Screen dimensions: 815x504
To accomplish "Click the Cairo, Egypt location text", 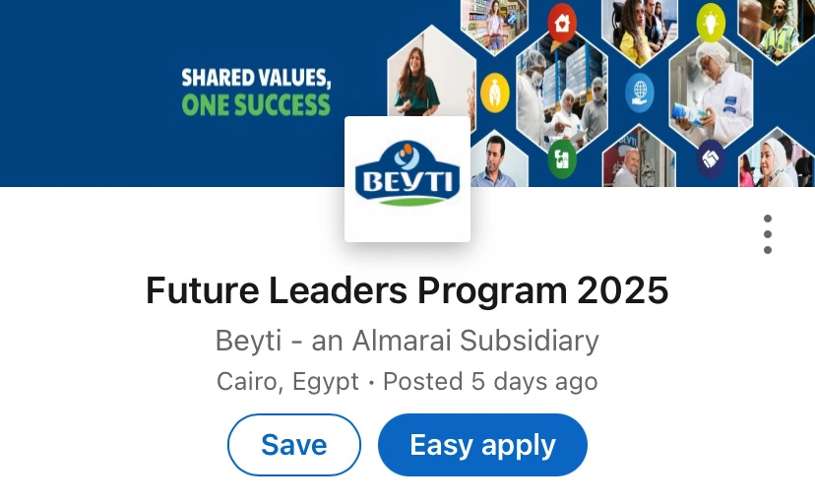I will coord(287,381).
